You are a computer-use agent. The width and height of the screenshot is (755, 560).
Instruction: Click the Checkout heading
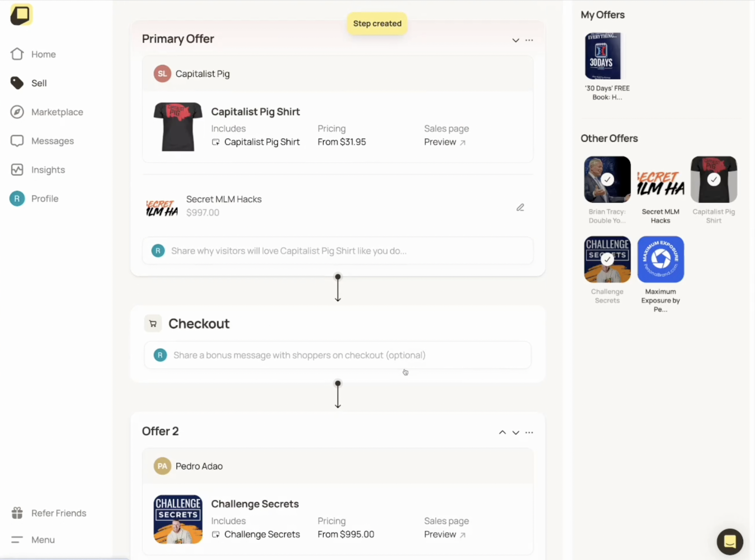(199, 324)
